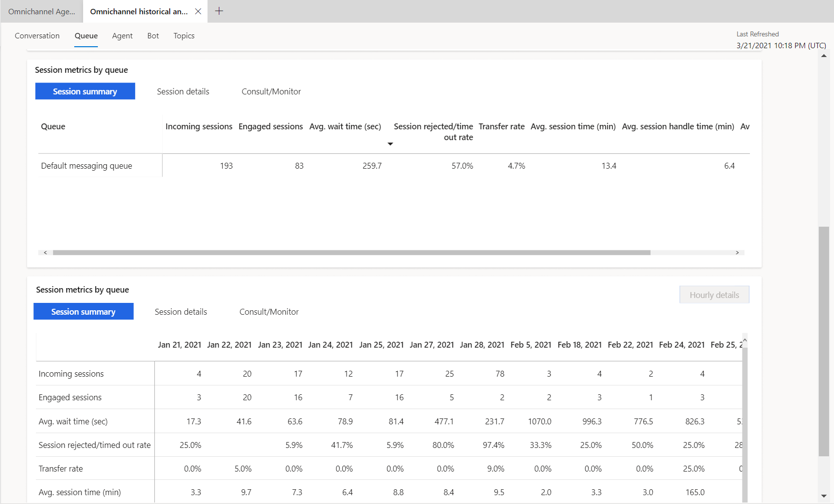This screenshot has height=504, width=834.
Task: Open the Queue report tab
Action: [86, 35]
